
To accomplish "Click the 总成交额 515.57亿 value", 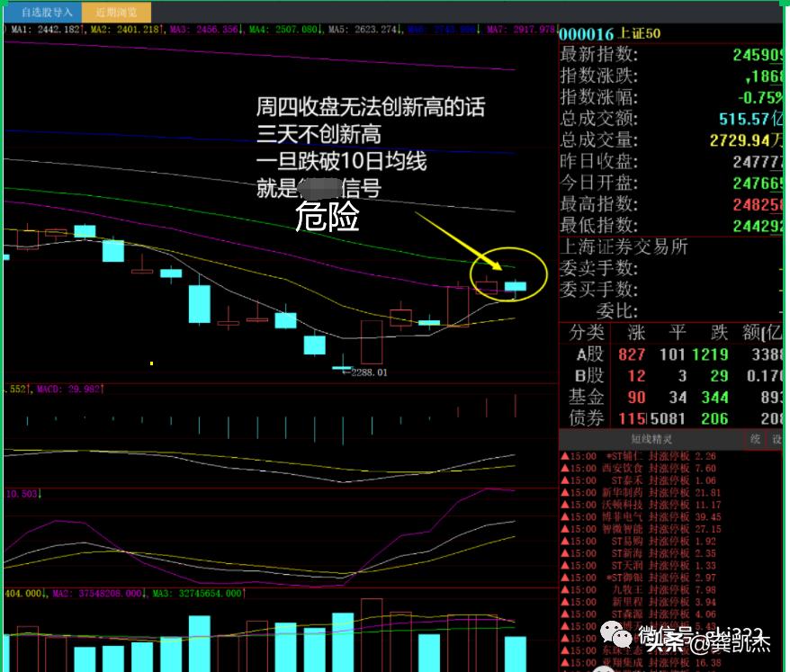I will click(x=750, y=119).
